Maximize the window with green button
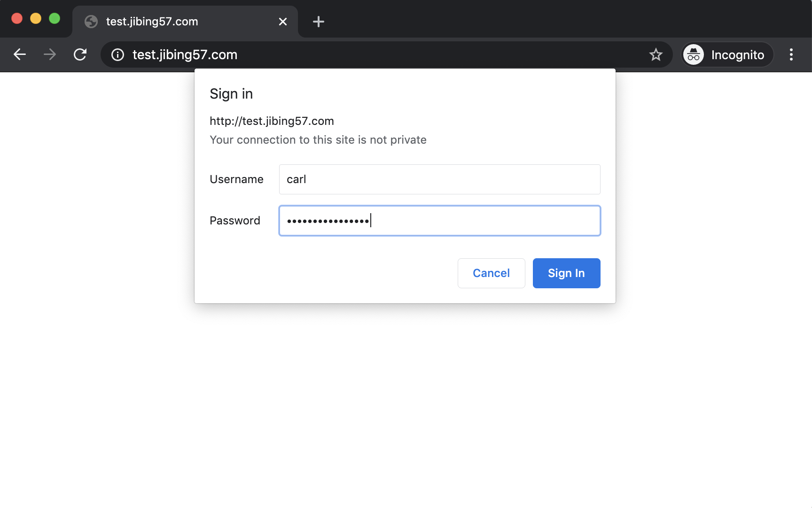 55,18
